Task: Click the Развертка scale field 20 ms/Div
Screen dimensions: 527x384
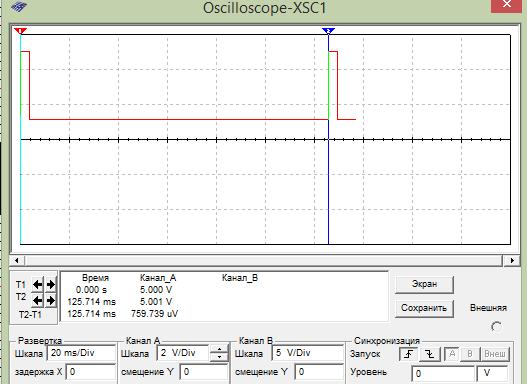Action: [81, 353]
